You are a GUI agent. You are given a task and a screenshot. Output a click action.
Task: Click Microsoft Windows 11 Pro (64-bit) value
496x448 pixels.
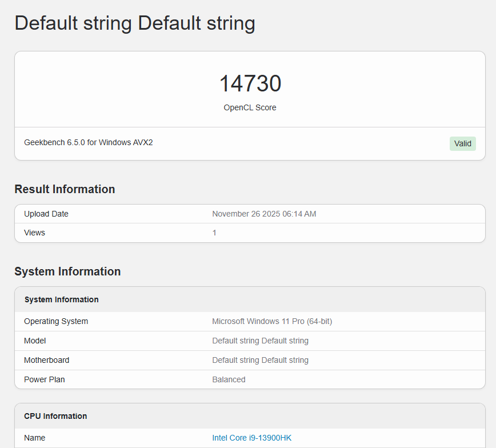[x=271, y=321]
